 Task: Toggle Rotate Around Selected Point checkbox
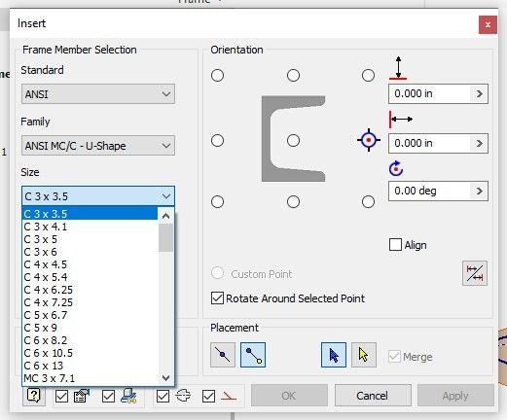[x=217, y=298]
